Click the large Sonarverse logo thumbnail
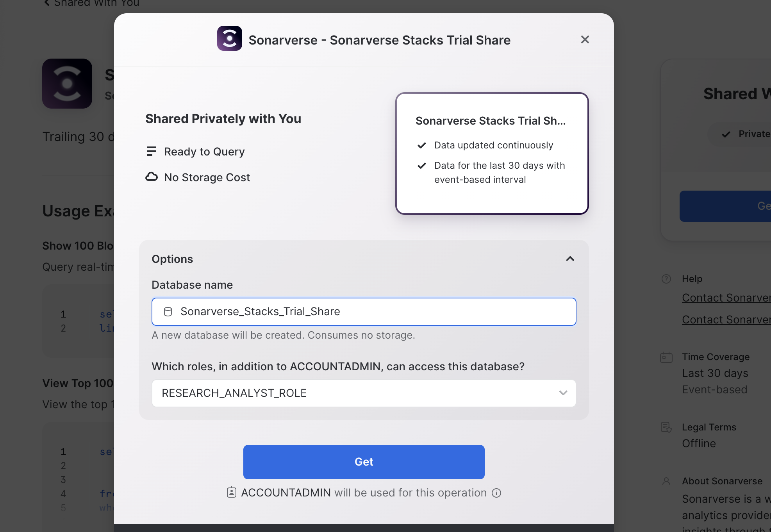Viewport: 771px width, 532px height. coord(67,84)
